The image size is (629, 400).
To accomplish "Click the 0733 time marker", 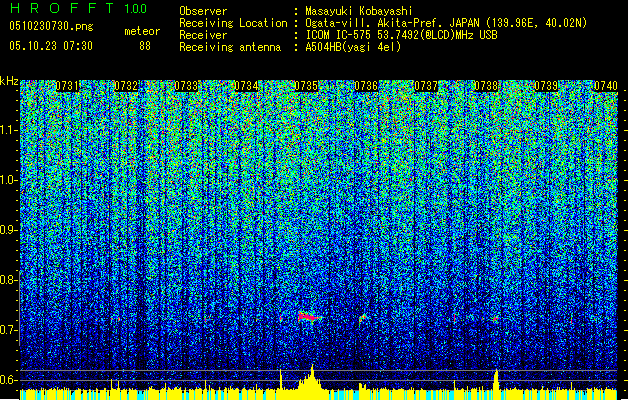I will click(x=187, y=86).
